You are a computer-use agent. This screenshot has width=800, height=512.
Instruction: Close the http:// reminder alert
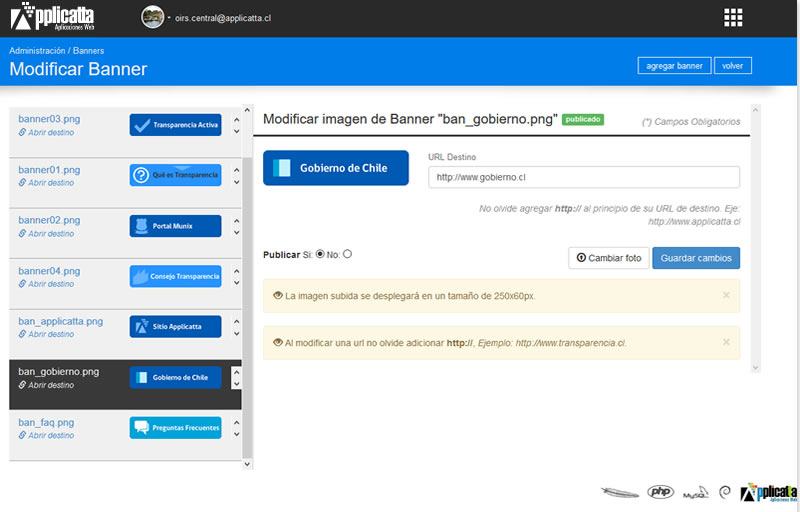pos(726,342)
